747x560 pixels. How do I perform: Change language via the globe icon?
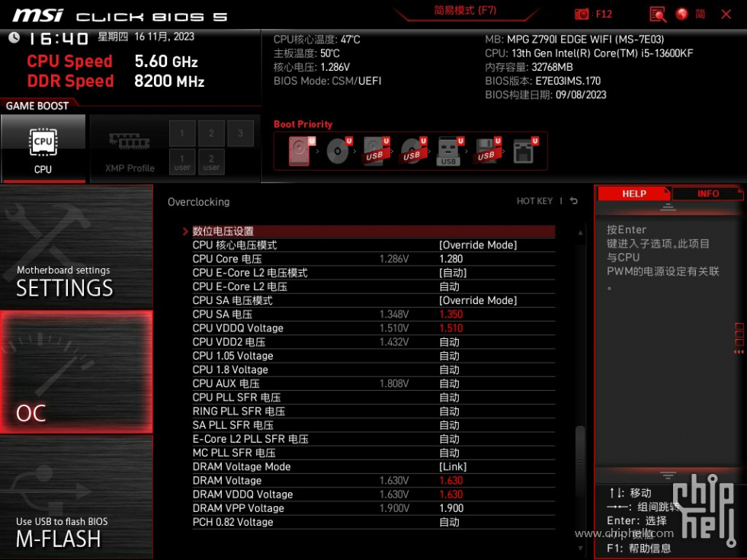point(681,14)
